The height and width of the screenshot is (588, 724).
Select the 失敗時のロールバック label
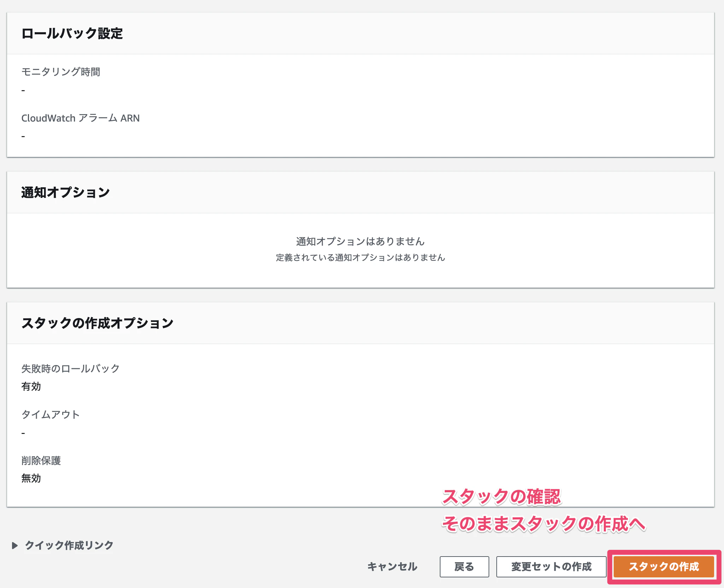(x=71, y=369)
